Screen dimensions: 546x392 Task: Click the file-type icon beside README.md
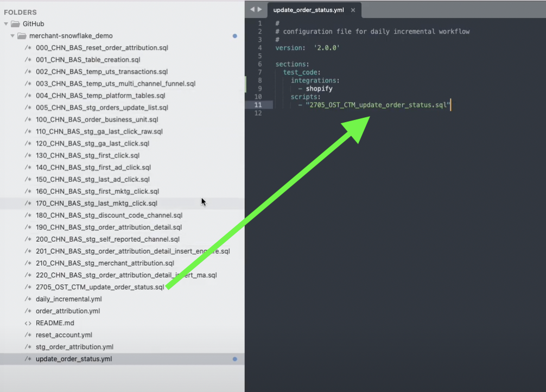click(28, 323)
